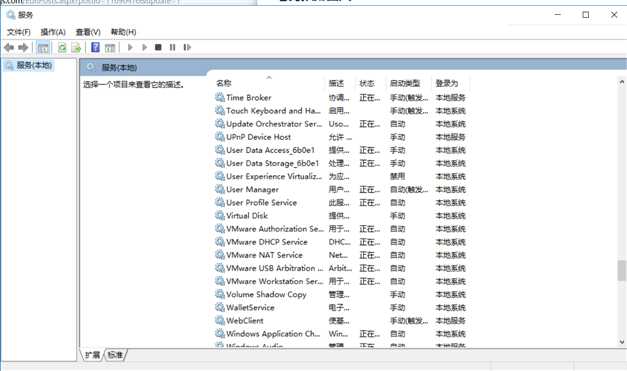This screenshot has height=371, width=627.
Task: Go back with the toolbar back arrow
Action: tap(9, 48)
